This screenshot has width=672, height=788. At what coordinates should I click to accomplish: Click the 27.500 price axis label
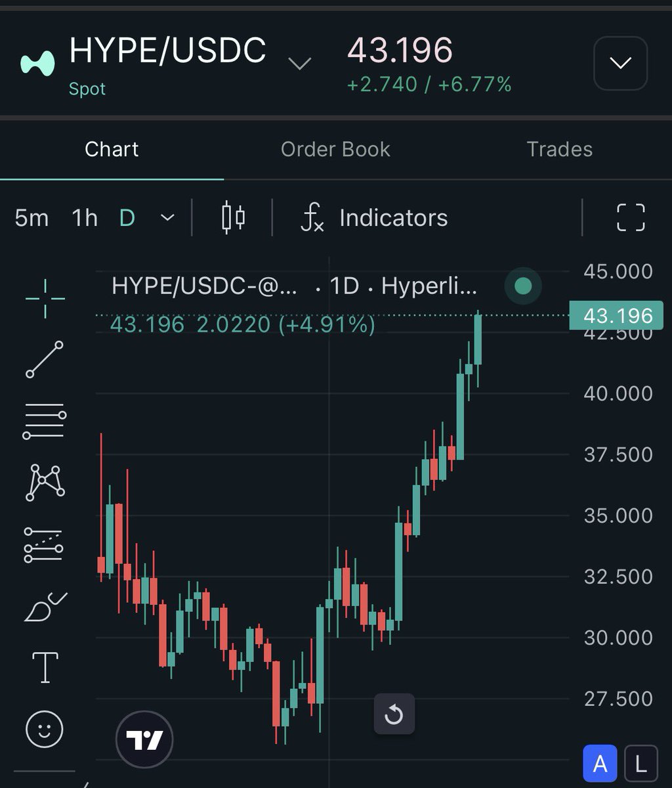tap(618, 699)
